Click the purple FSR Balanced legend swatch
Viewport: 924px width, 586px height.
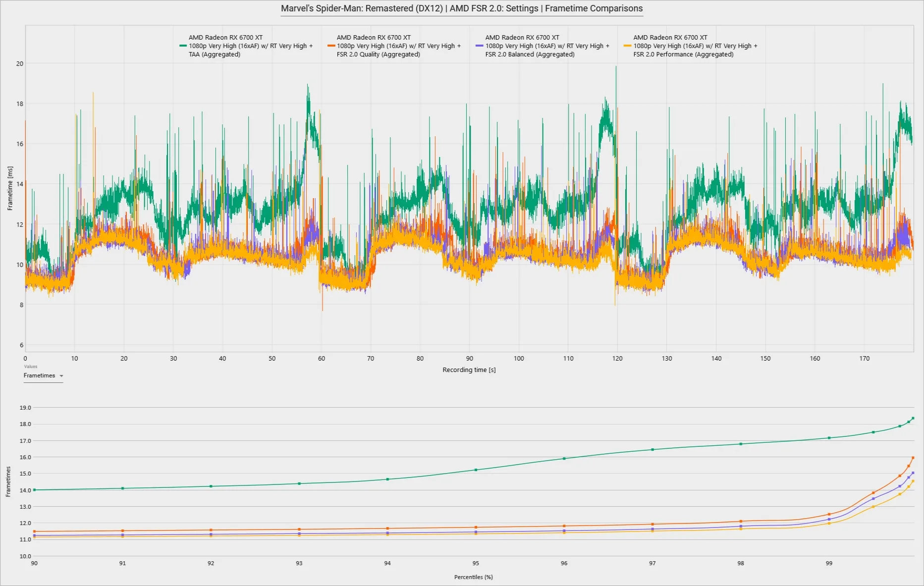pyautogui.click(x=479, y=46)
